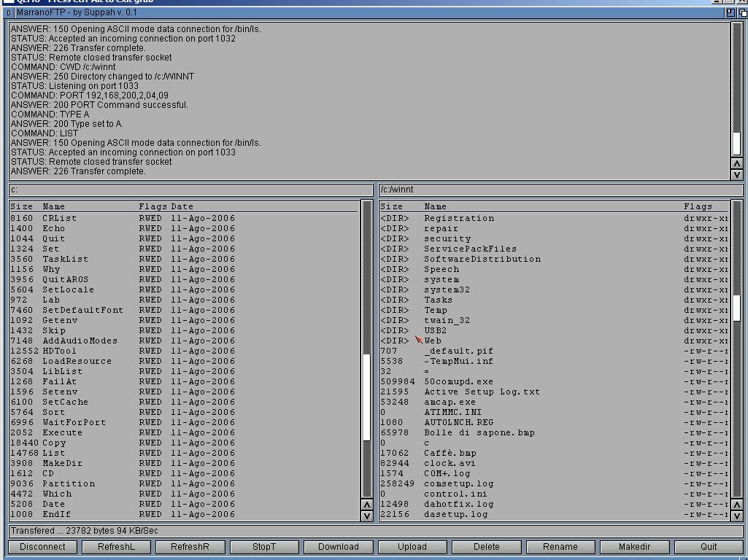Click the local list Name column header
Viewport: 748px width, 560px height.
click(53, 207)
